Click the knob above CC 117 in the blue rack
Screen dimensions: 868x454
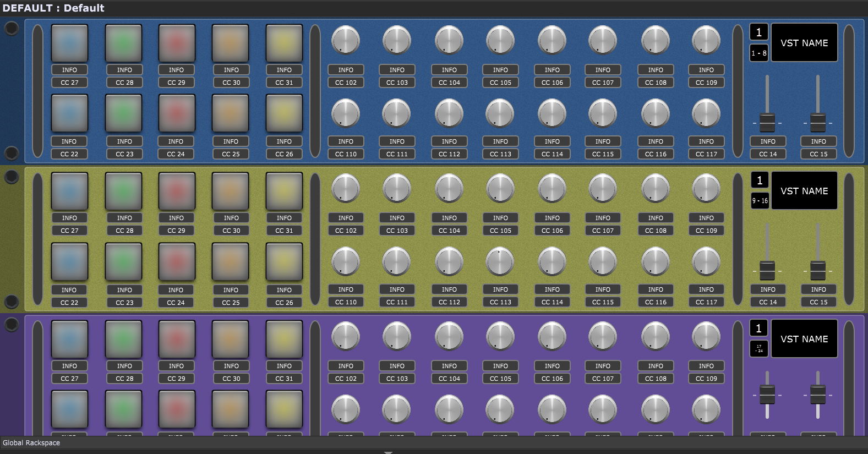pos(706,113)
